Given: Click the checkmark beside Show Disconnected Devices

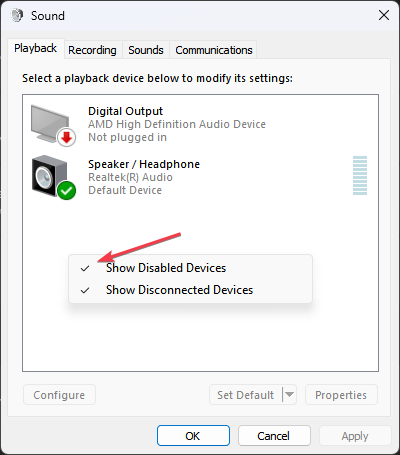Looking at the screenshot, I should 85,290.
